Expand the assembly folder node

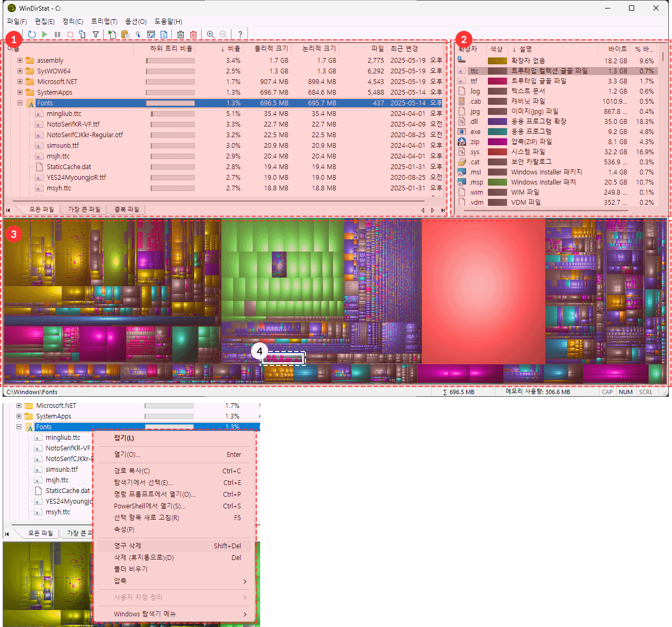point(20,60)
